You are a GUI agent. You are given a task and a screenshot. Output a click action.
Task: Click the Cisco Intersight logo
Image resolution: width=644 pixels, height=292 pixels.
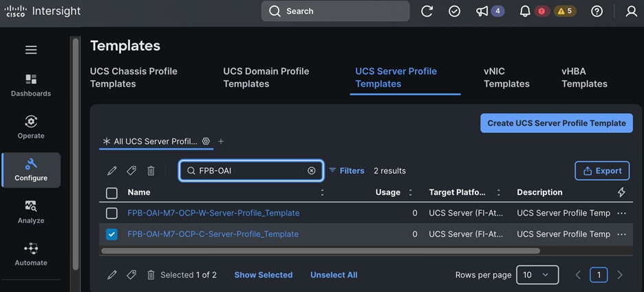43,11
